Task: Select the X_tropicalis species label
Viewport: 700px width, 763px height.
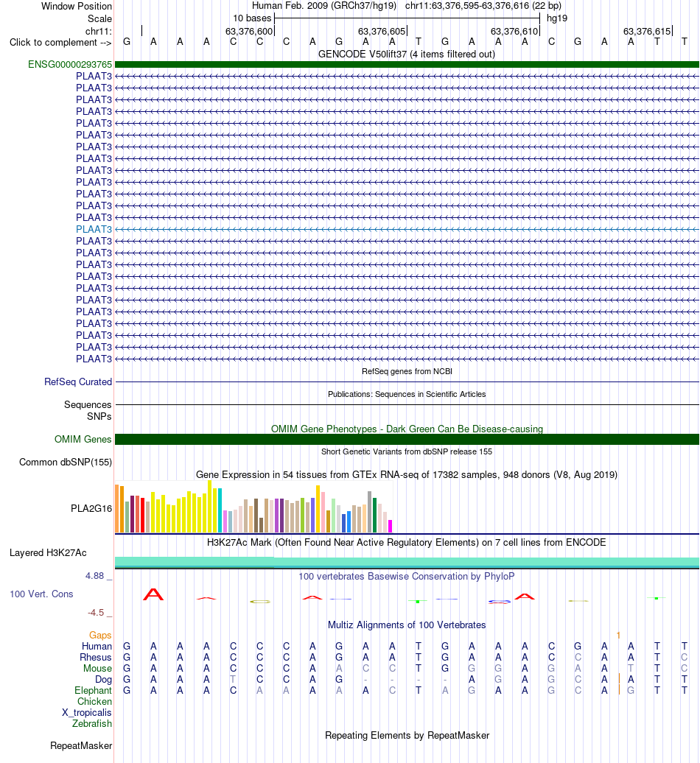Action: pyautogui.click(x=87, y=712)
